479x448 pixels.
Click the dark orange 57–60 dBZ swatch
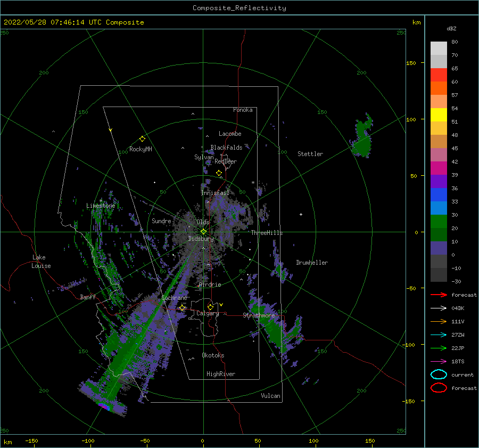click(439, 88)
